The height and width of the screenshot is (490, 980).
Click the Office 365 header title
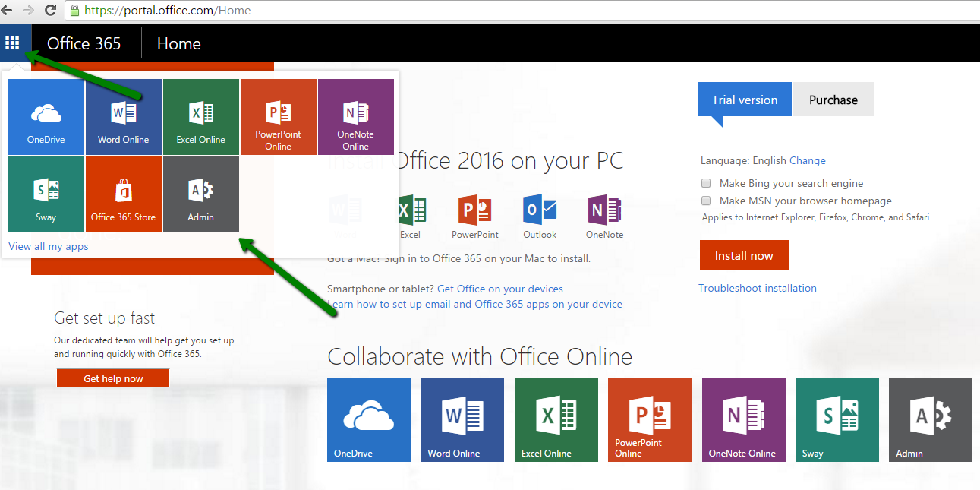[84, 43]
